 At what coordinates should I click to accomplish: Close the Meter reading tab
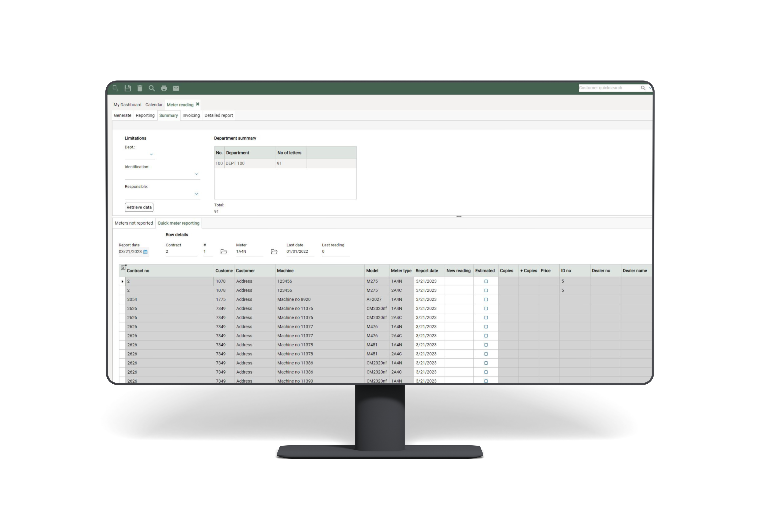[x=198, y=104]
